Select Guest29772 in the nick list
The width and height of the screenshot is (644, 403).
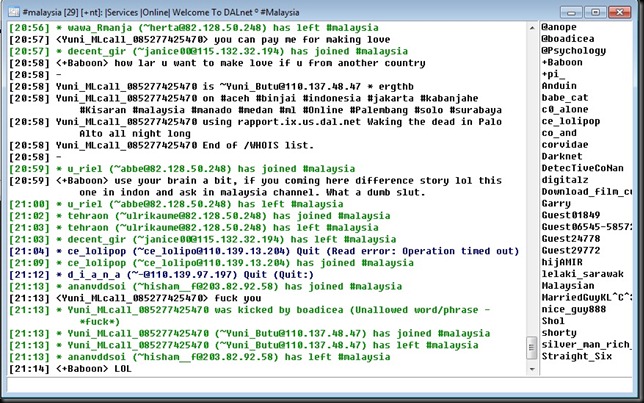[570, 251]
